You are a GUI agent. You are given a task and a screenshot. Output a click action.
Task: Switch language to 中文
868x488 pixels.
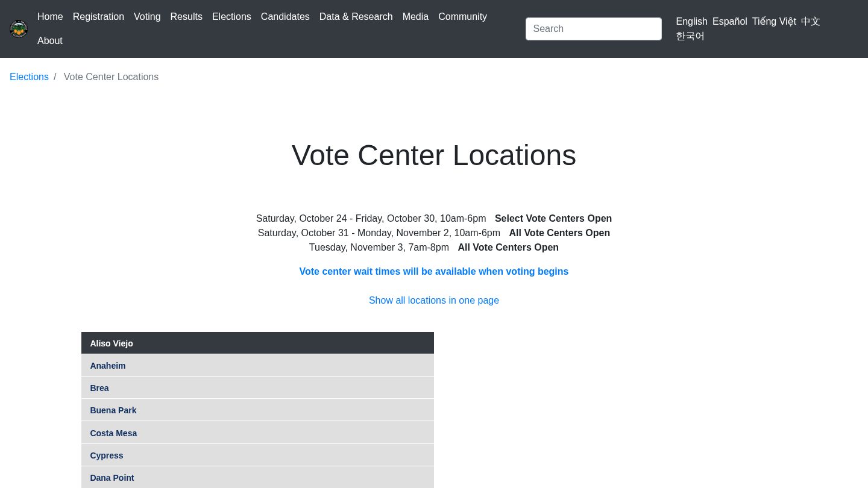coord(811,22)
